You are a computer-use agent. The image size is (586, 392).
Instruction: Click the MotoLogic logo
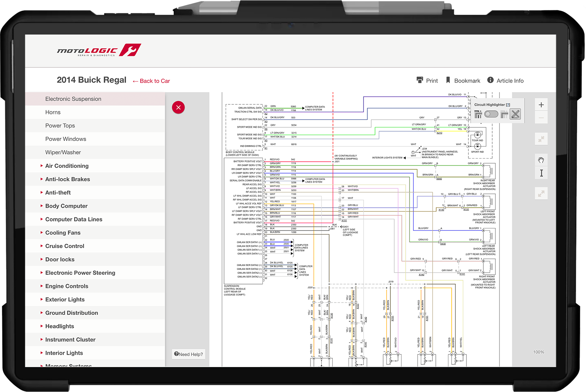[x=99, y=50]
